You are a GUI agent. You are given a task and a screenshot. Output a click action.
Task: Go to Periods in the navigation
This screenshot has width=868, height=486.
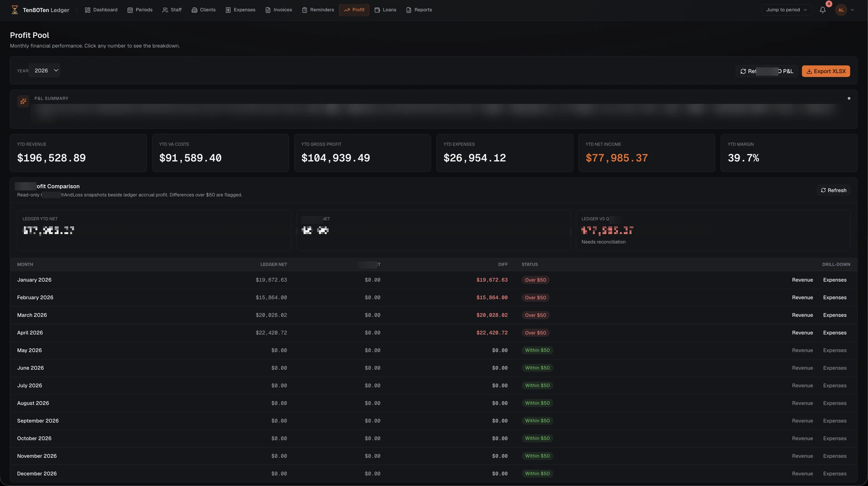pos(140,10)
